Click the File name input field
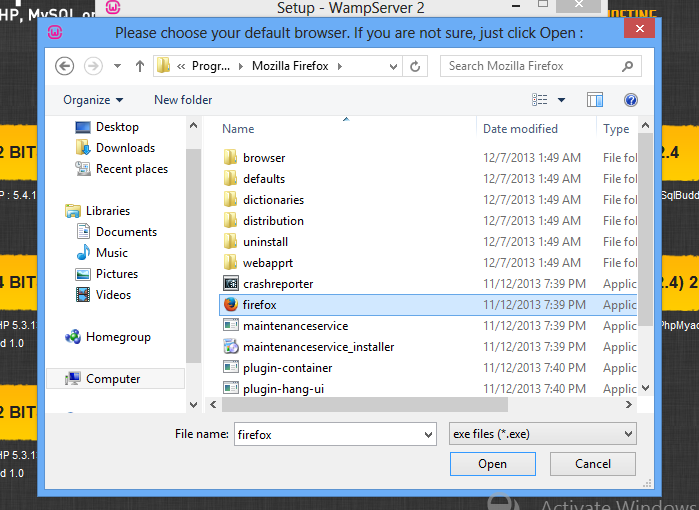 tap(329, 434)
